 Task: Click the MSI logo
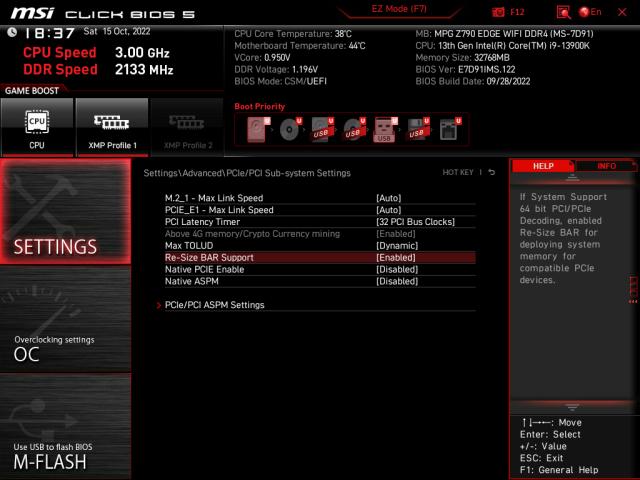tap(32, 13)
